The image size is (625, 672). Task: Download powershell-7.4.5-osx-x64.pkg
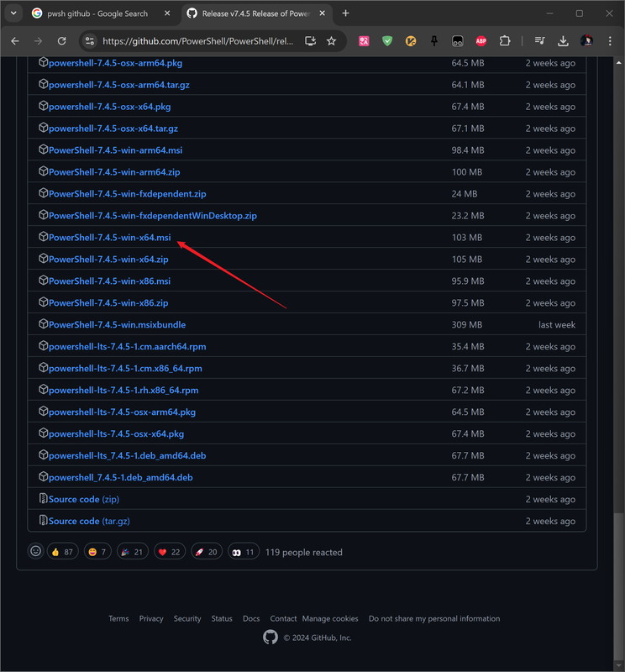[110, 107]
